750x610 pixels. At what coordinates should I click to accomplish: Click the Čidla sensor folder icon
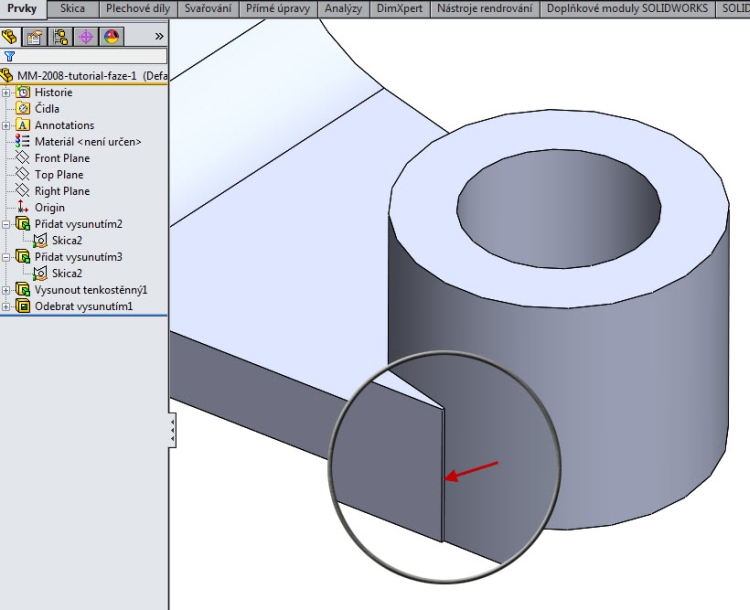pyautogui.click(x=22, y=108)
